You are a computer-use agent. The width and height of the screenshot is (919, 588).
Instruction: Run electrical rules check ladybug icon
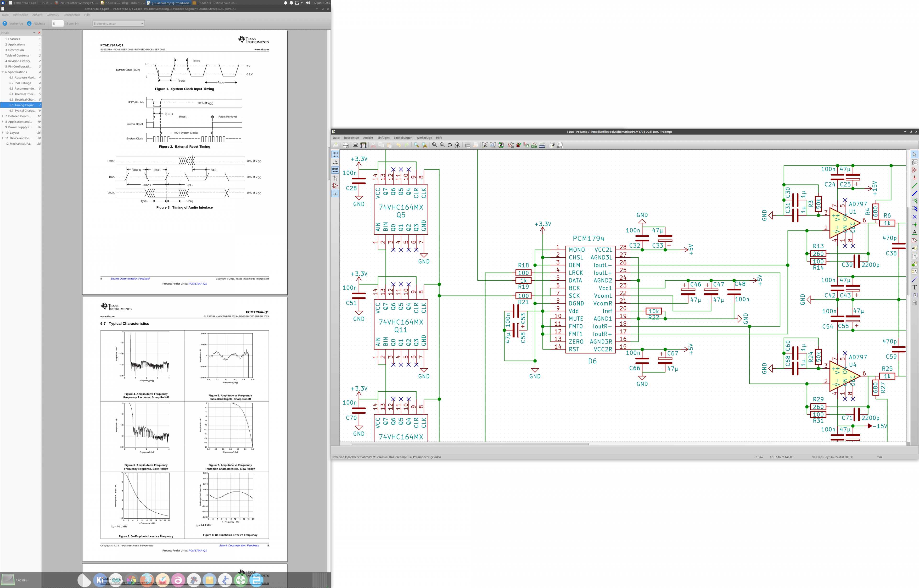pyautogui.click(x=518, y=145)
